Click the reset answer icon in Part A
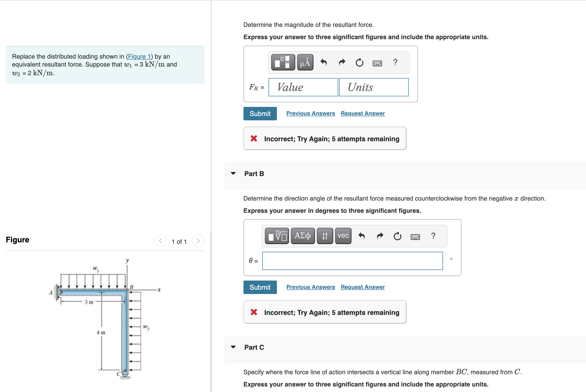The height and width of the screenshot is (392, 586). pos(359,62)
